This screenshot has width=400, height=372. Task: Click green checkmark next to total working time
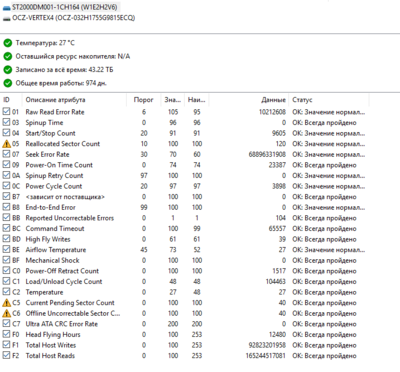(x=8, y=83)
